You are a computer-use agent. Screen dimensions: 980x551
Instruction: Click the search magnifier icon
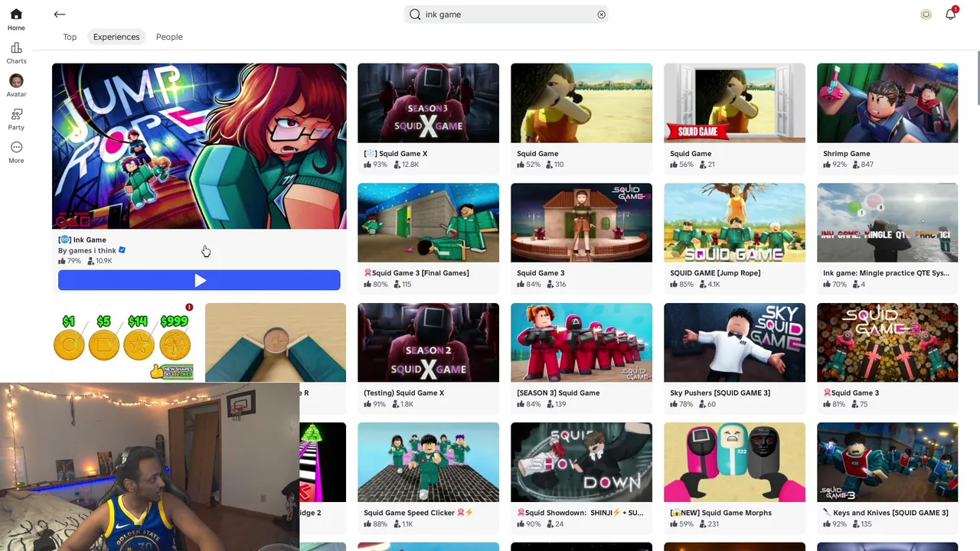(415, 15)
